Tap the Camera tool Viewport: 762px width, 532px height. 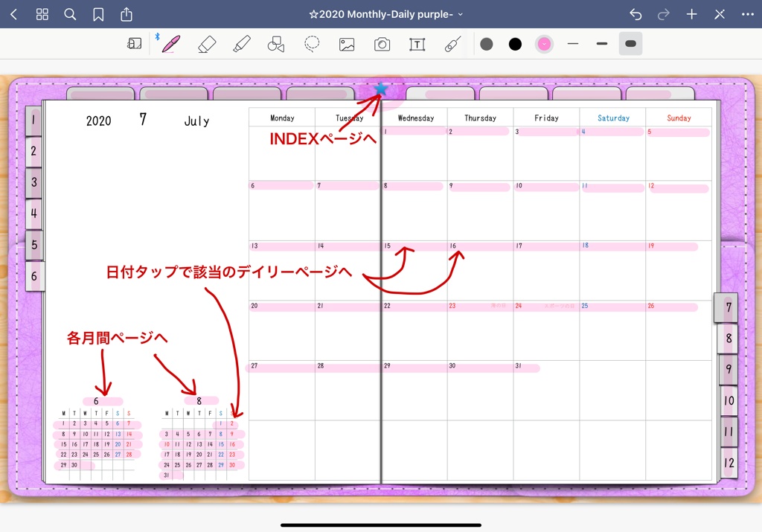[382, 44]
